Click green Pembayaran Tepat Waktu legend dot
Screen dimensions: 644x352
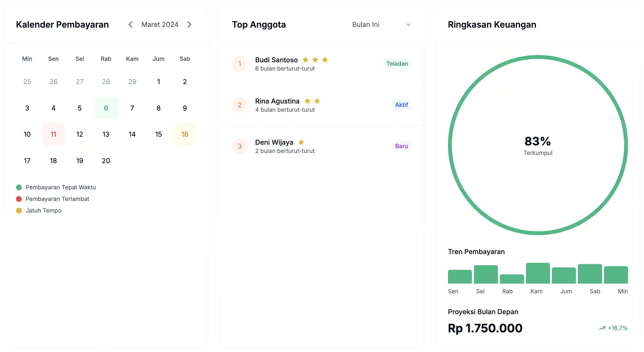pyautogui.click(x=19, y=187)
